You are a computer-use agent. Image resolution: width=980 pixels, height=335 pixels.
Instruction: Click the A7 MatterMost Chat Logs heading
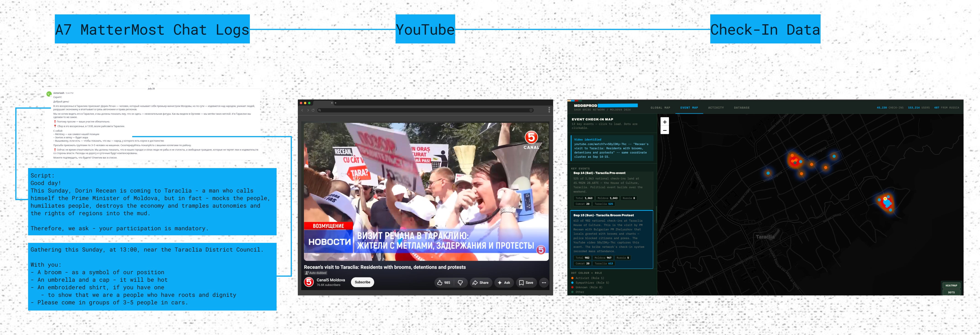pyautogui.click(x=152, y=29)
